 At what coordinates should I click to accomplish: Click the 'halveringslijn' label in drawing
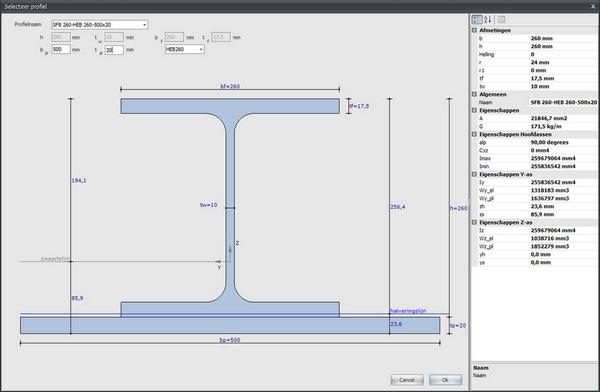pos(408,311)
